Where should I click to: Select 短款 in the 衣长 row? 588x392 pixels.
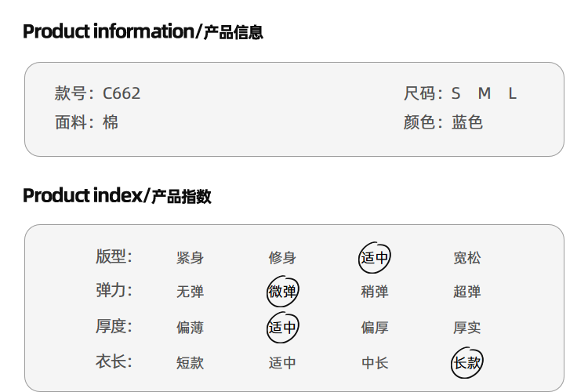pos(191,363)
